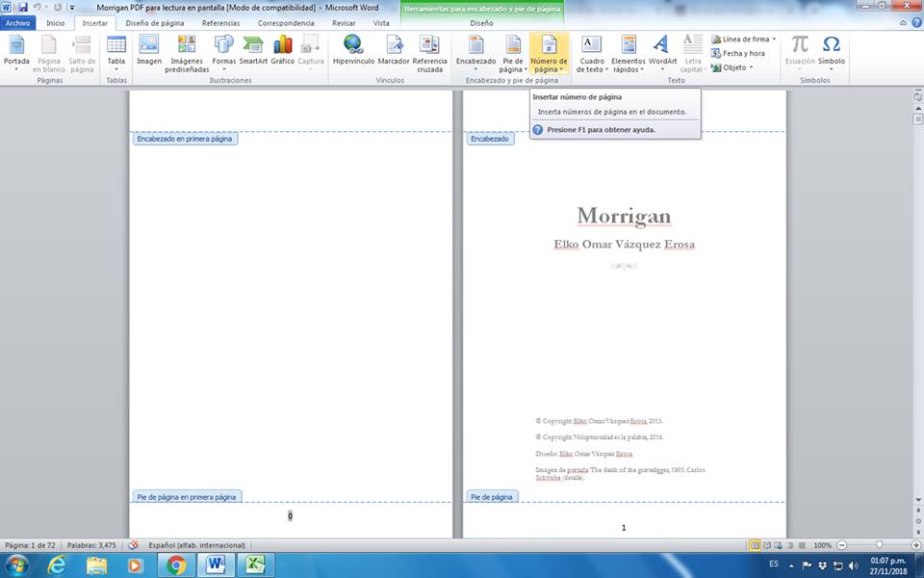
Task: Switch to the Referencias tab
Action: point(220,22)
